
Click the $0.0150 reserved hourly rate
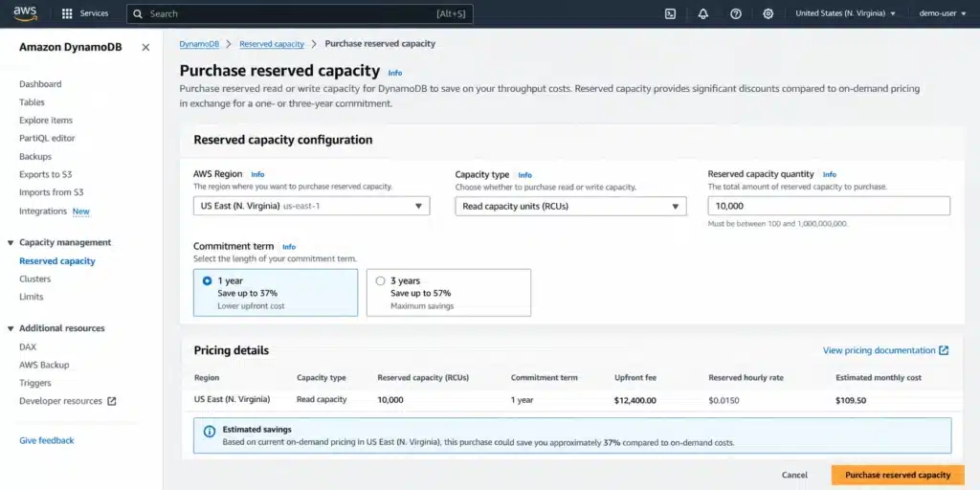[724, 401]
